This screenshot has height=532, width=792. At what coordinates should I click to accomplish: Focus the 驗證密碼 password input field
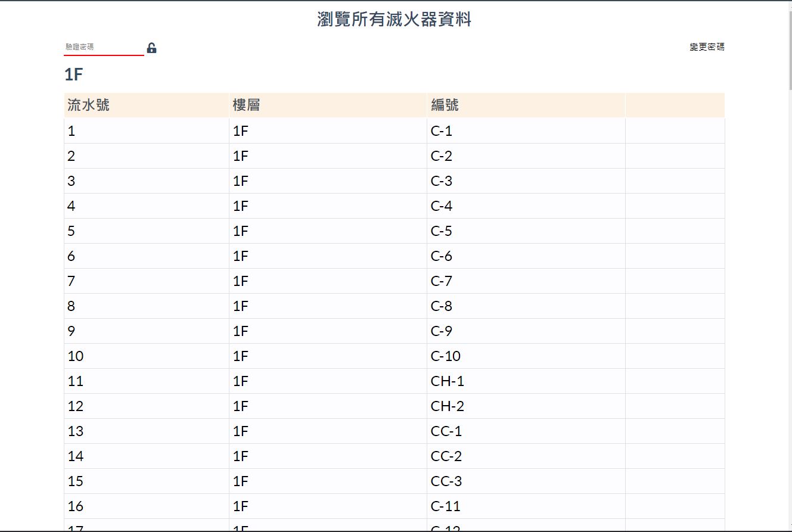pyautogui.click(x=104, y=47)
